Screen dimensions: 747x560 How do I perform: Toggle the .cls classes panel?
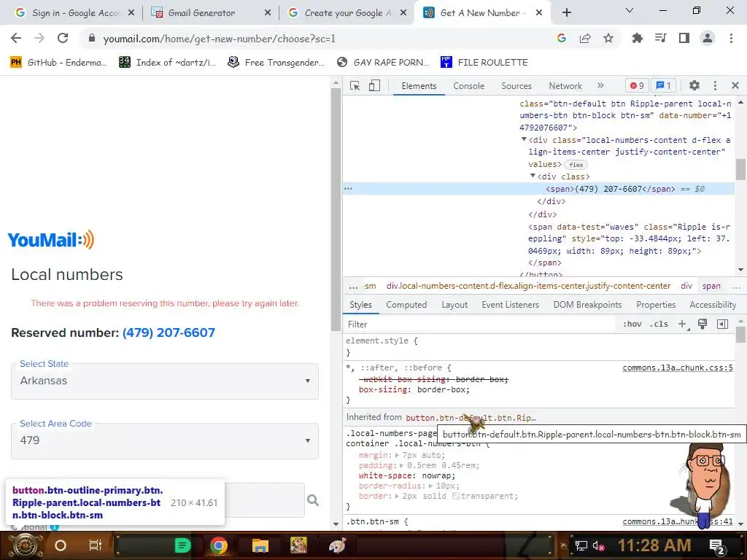659,324
